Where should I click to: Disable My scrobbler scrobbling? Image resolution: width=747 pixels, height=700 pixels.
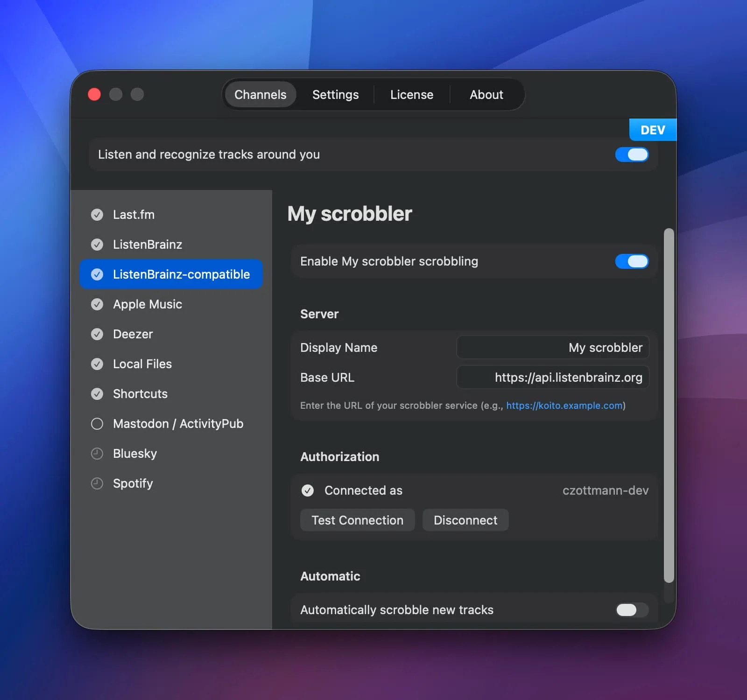632,261
